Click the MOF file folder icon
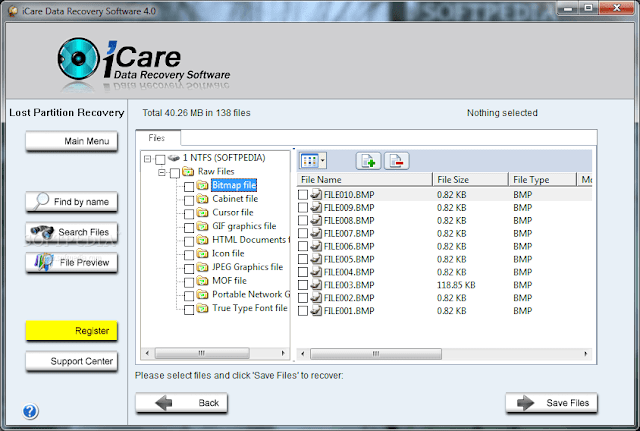Image resolution: width=640 pixels, height=431 pixels. 202,281
